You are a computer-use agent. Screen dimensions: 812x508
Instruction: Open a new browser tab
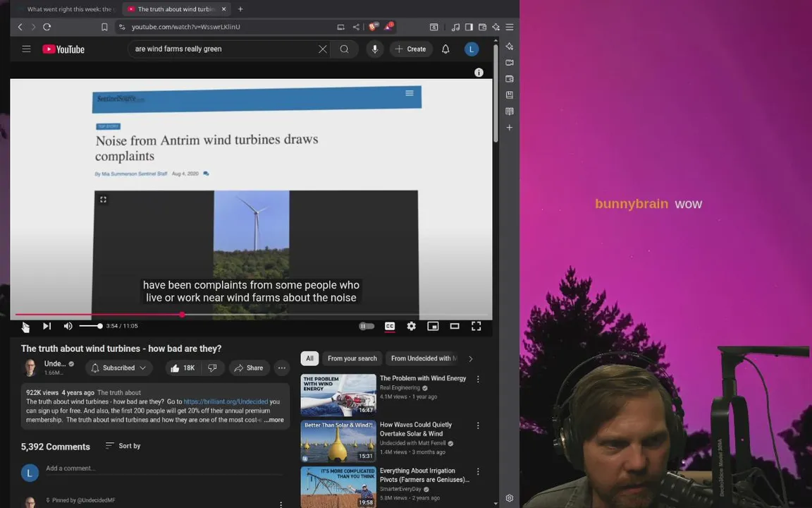[240, 8]
